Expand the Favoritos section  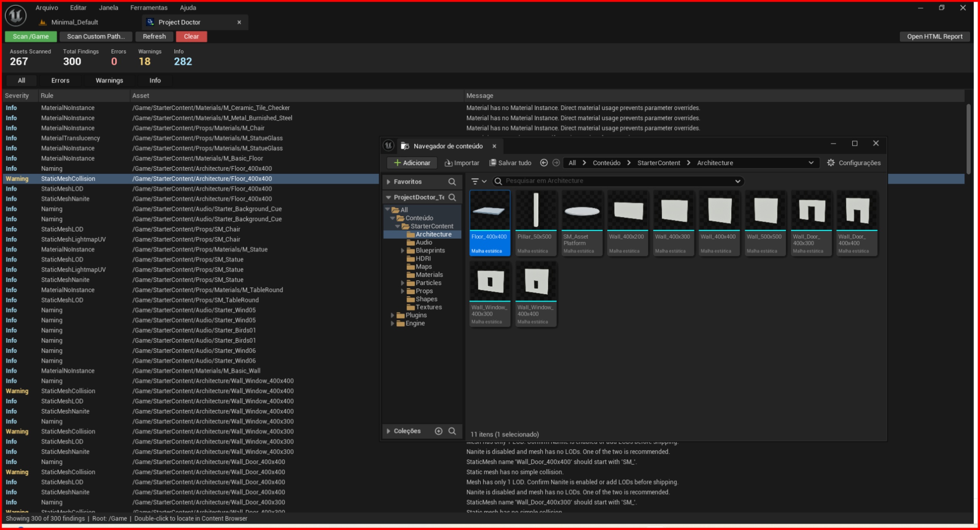pyautogui.click(x=388, y=182)
